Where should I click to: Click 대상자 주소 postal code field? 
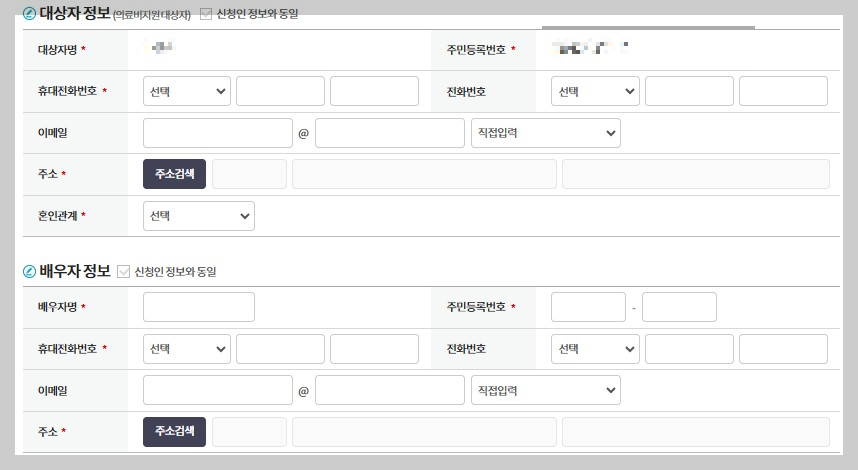point(249,174)
